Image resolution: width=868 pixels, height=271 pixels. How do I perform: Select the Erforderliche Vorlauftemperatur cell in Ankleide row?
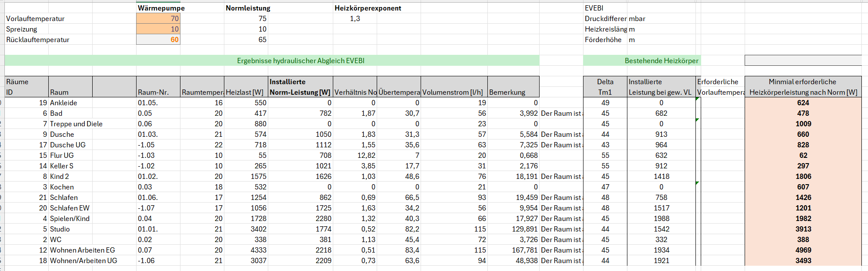(720, 103)
